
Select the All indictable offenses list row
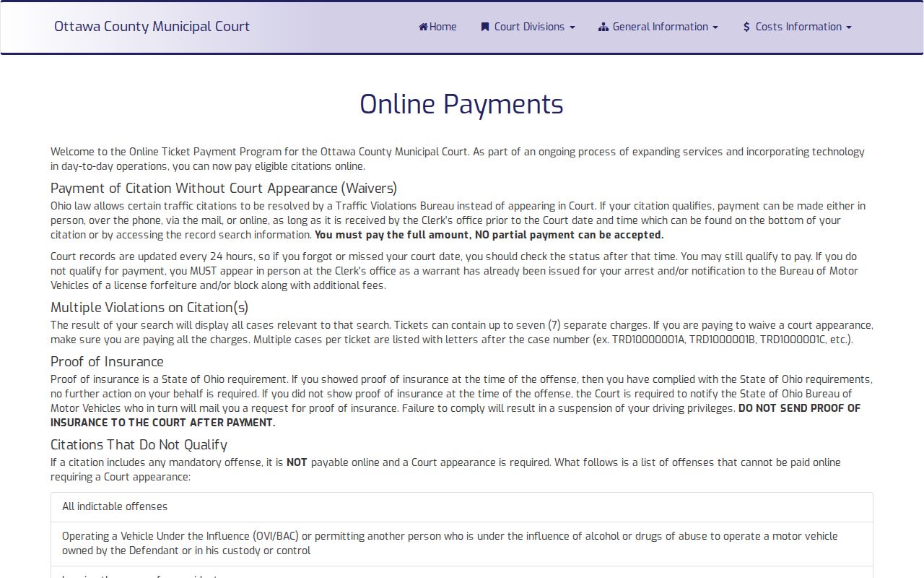[x=462, y=507]
